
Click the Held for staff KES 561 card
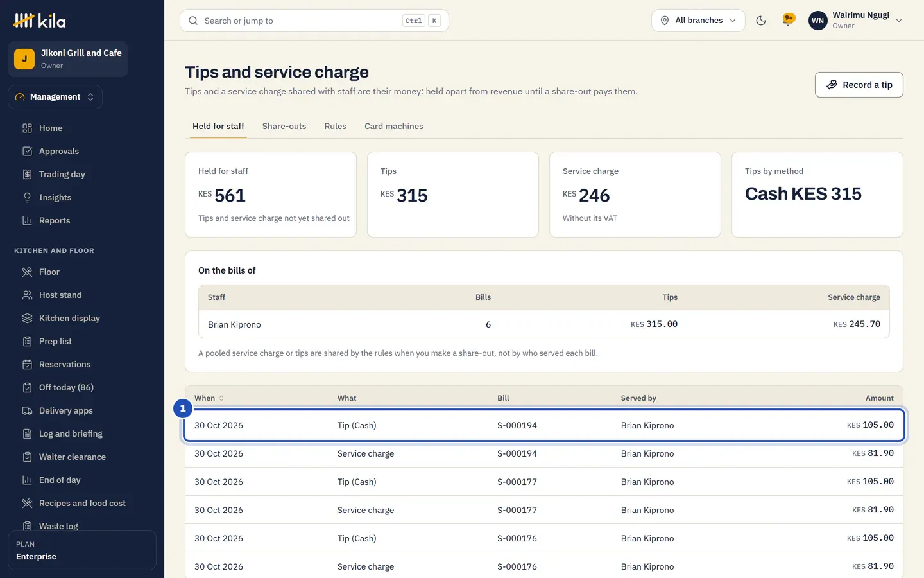click(271, 195)
